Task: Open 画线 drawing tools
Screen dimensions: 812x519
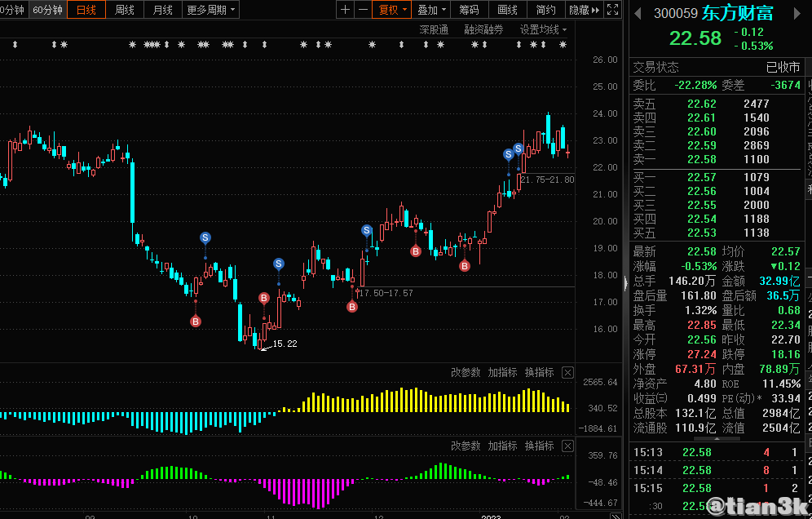Action: [x=507, y=10]
